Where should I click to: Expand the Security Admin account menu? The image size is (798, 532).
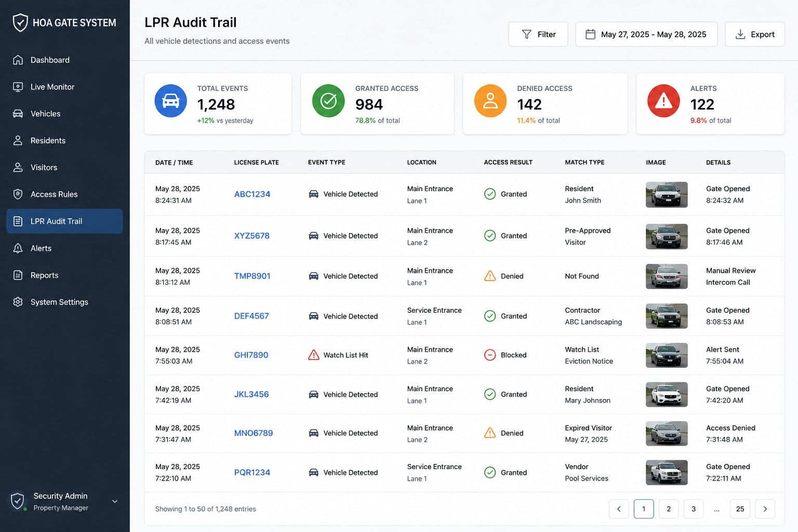pyautogui.click(x=115, y=501)
